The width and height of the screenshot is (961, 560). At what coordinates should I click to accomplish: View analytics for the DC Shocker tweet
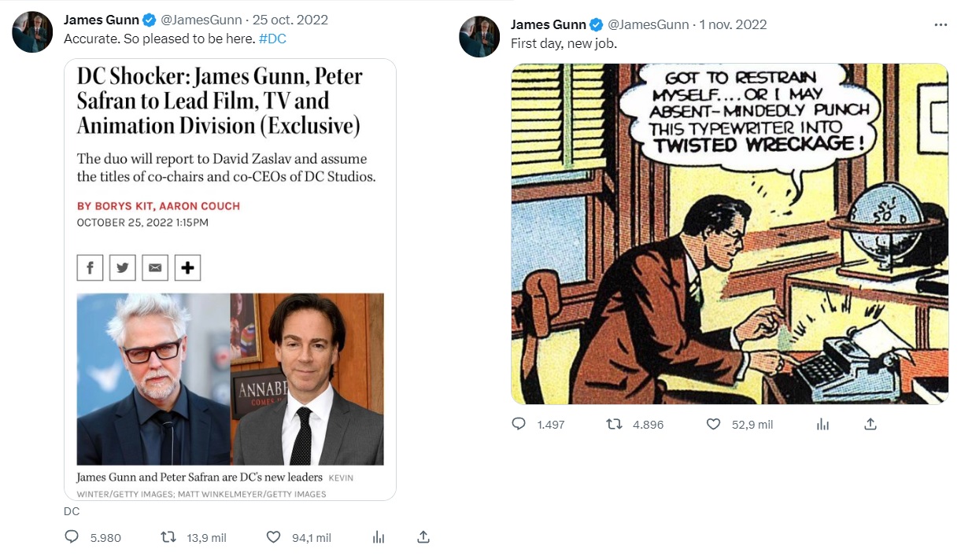(379, 537)
